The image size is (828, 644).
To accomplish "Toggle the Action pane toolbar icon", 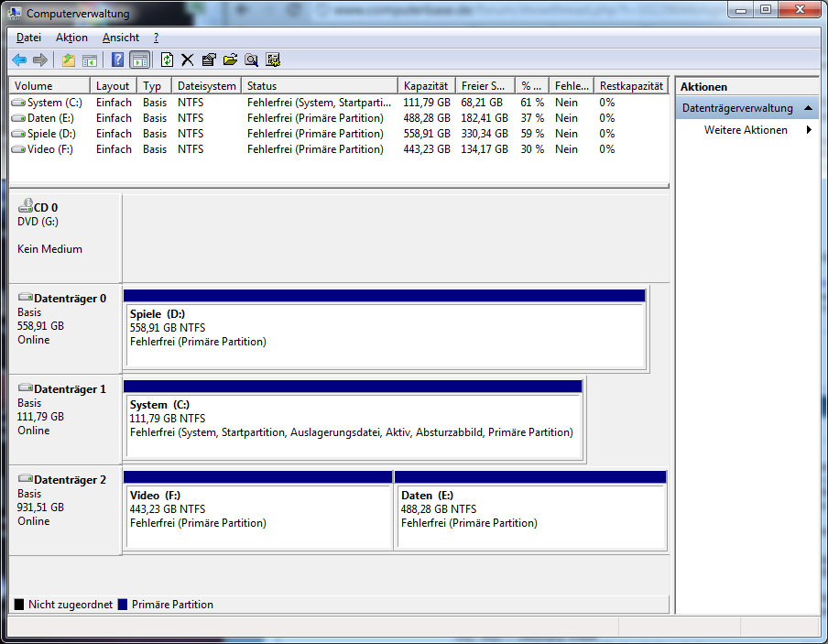I will pos(140,60).
